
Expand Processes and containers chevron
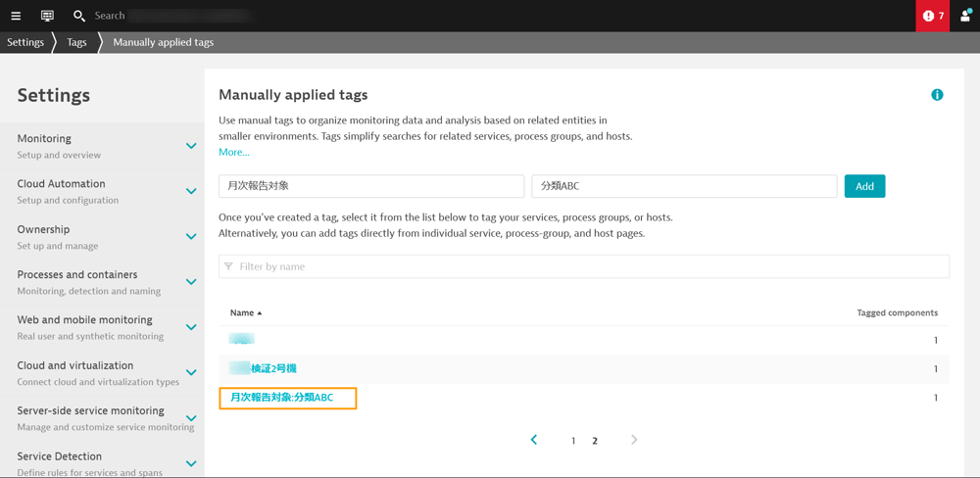tap(191, 282)
